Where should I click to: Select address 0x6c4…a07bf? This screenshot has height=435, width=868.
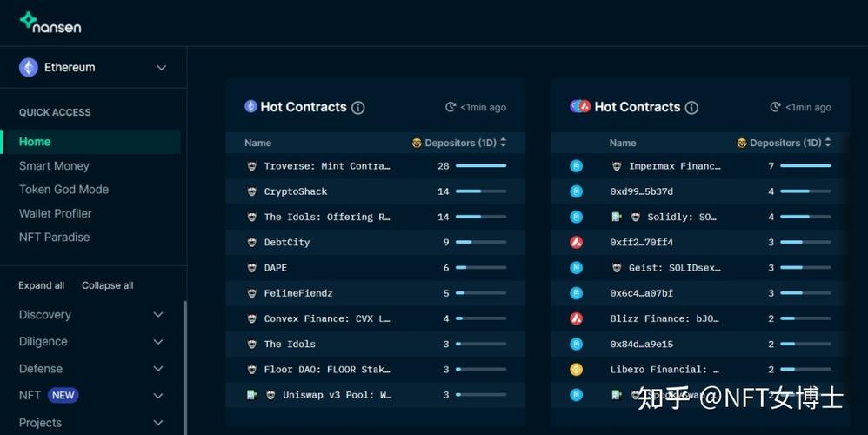click(642, 293)
